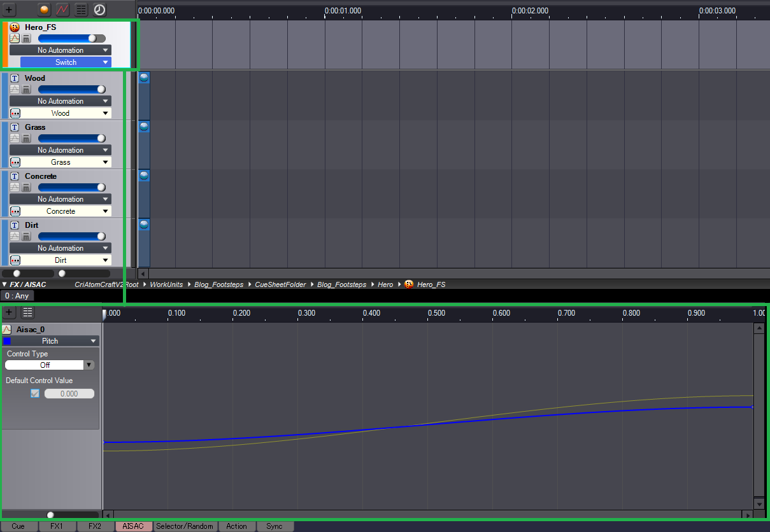Click the AISAC list view icon
This screenshot has width=770, height=532.
tap(27, 312)
